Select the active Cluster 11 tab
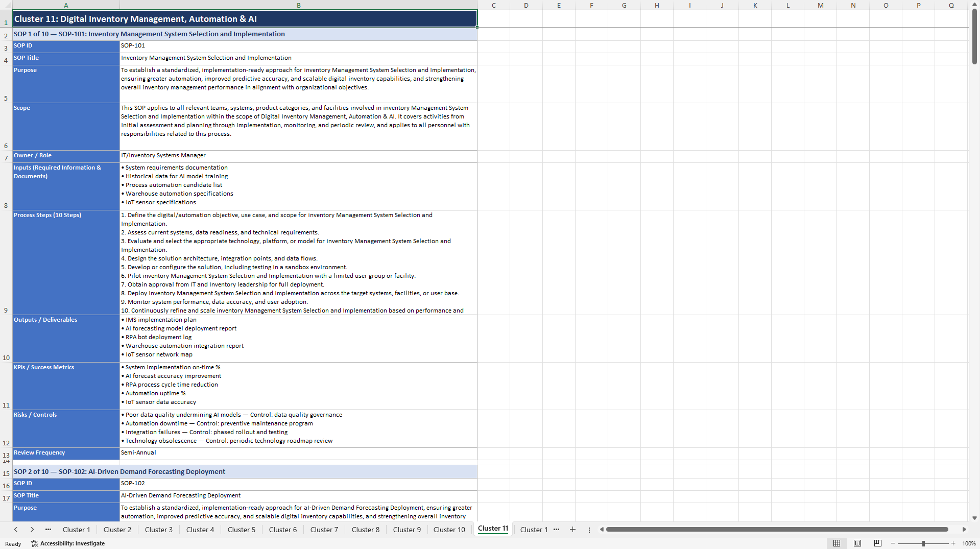Screen dimensions: 980x549 (x=493, y=529)
